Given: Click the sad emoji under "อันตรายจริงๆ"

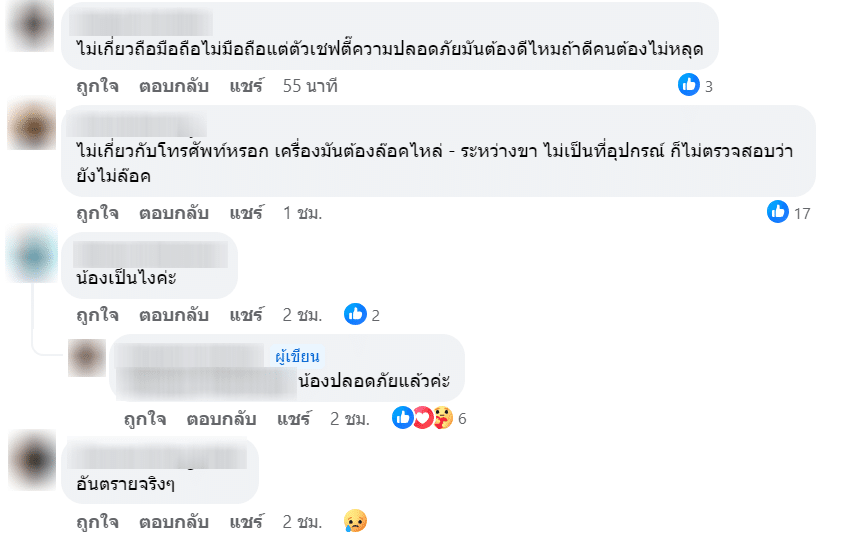Looking at the screenshot, I should 354,521.
